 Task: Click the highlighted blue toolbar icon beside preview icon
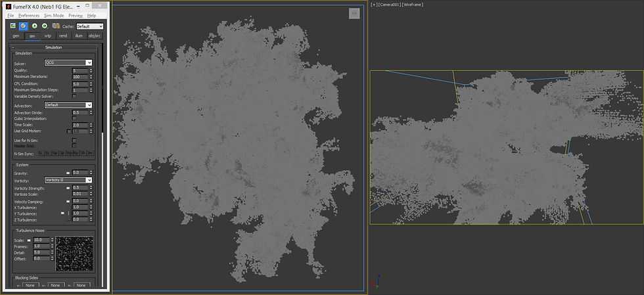click(24, 26)
